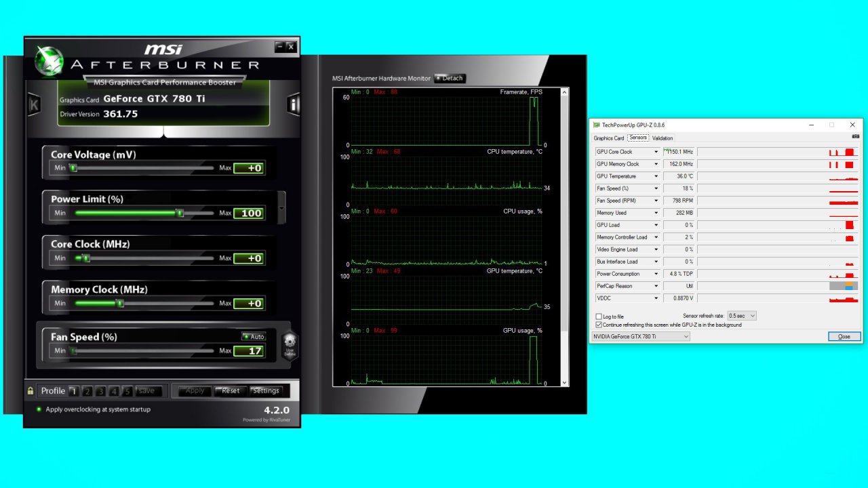Select profile slot 4
The height and width of the screenshot is (488, 868).
pos(114,391)
